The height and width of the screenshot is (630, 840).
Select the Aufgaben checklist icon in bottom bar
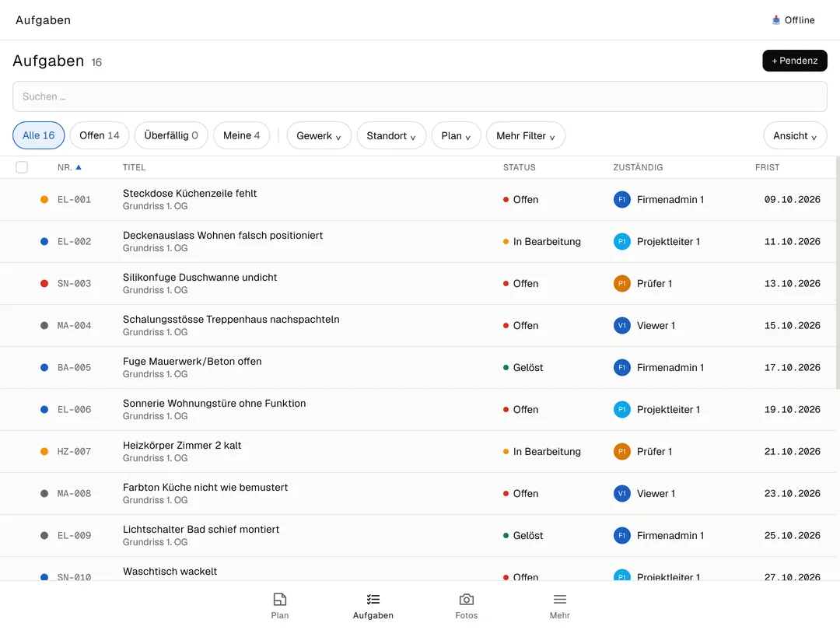point(373,599)
